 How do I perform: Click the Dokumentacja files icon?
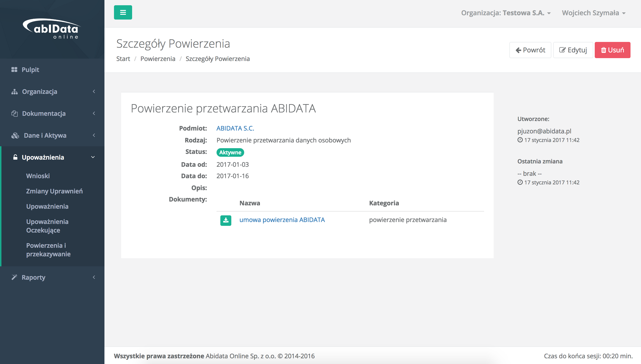point(15,113)
